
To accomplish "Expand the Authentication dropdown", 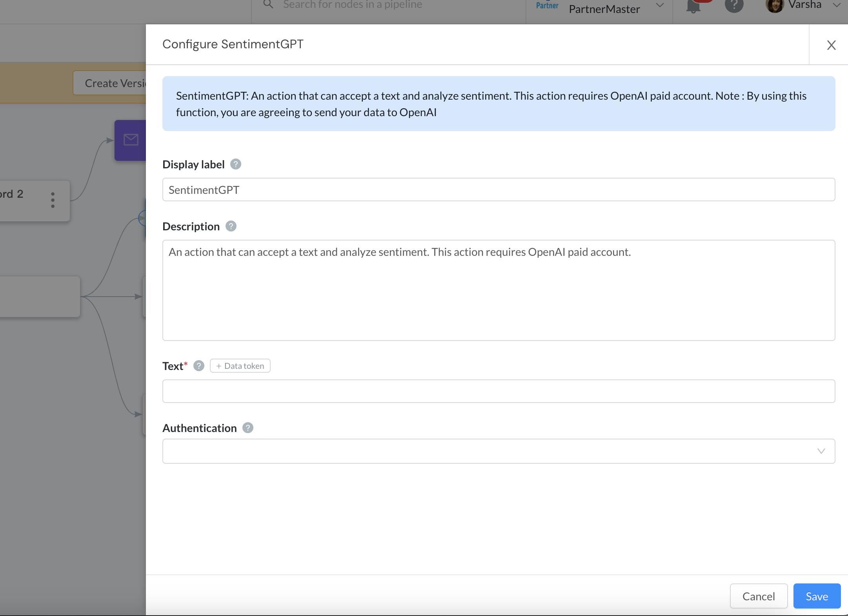I will click(x=499, y=451).
